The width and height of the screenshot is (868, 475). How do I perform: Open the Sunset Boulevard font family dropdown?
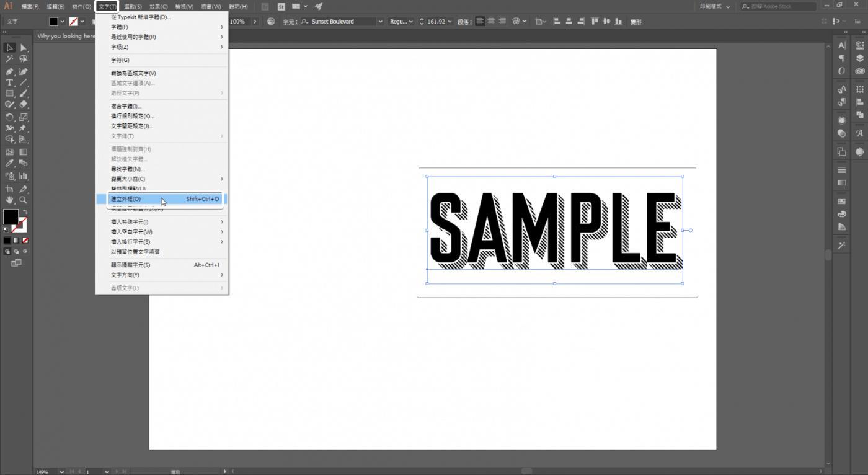coord(380,22)
